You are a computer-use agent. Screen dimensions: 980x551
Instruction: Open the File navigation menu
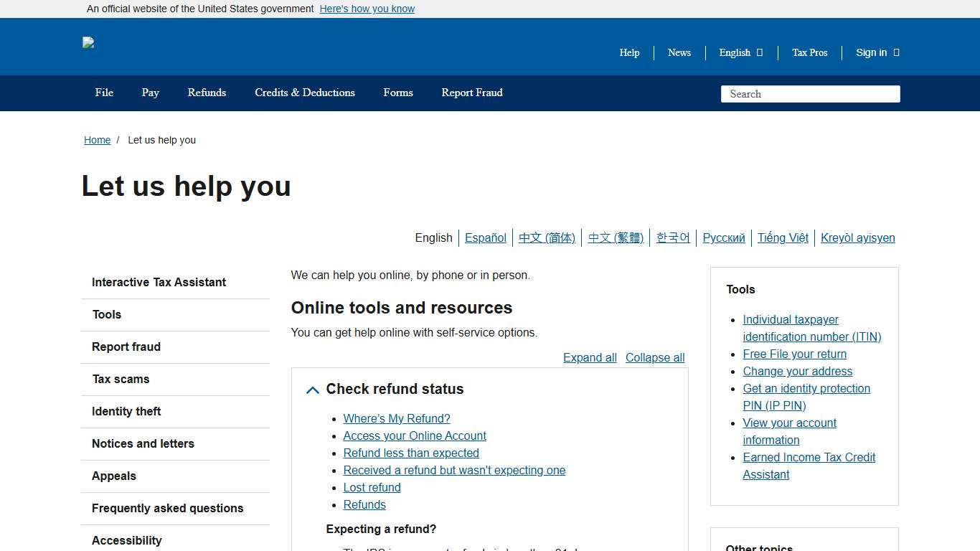point(104,93)
